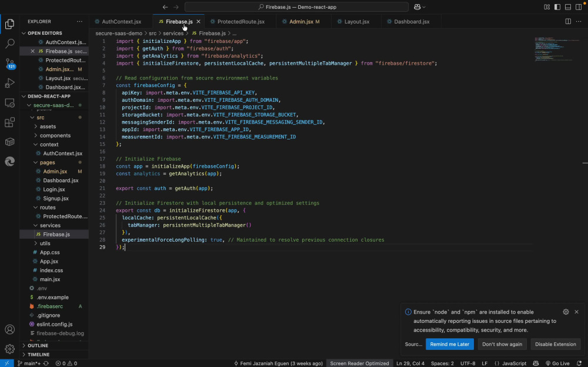The image size is (588, 367).
Task: Open the Accounts menu in activity bar
Action: (x=10, y=329)
